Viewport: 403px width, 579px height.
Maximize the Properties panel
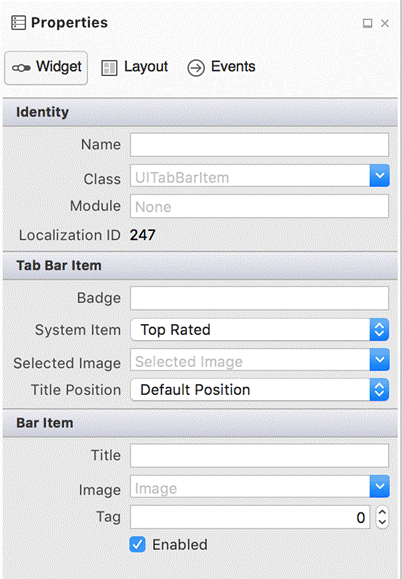coord(367,23)
